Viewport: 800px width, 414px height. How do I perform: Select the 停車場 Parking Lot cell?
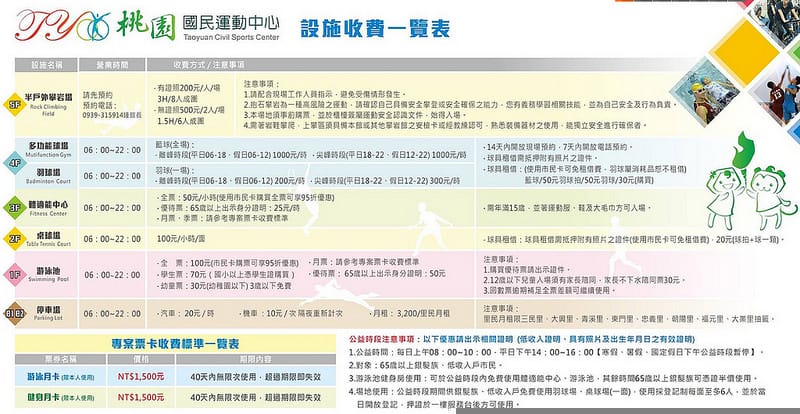47,313
